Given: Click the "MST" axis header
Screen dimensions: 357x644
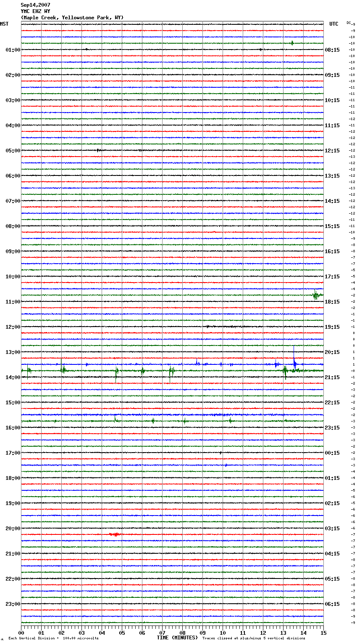Looking at the screenshot, I should [4, 24].
